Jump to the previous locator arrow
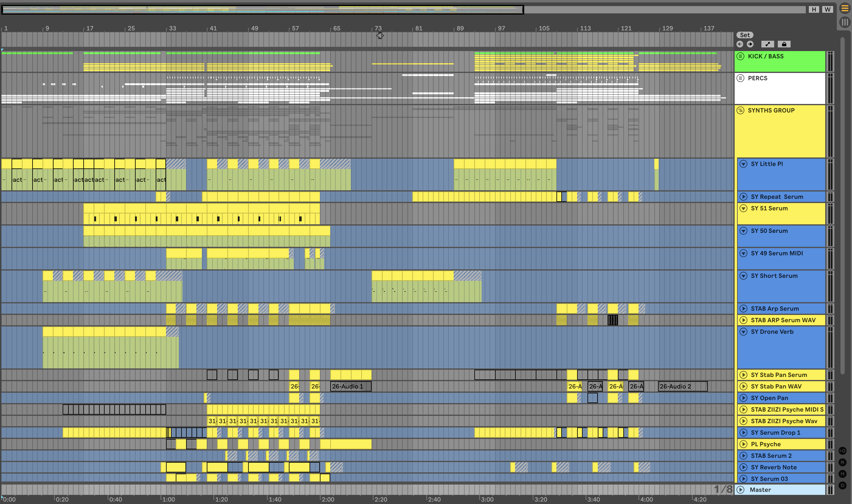The width and height of the screenshot is (852, 504). point(740,44)
